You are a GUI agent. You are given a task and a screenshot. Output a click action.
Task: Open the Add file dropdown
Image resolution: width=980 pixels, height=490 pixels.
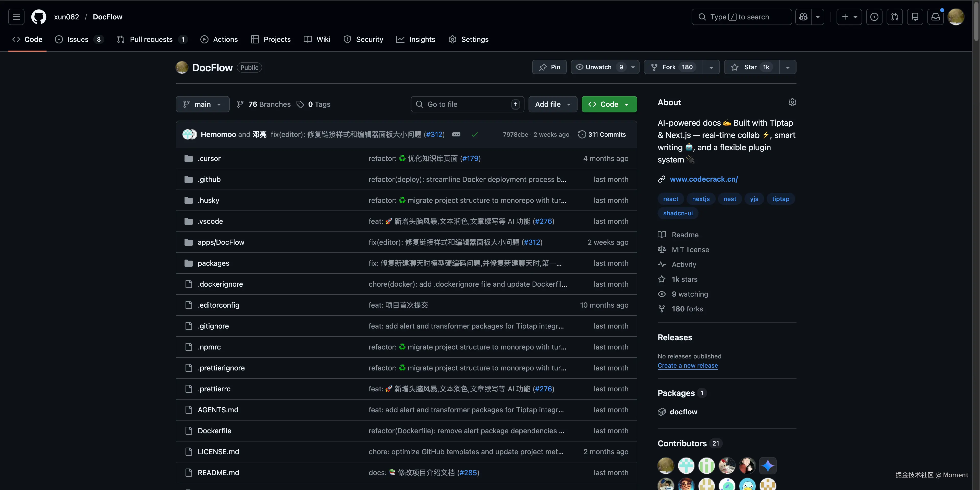(552, 104)
